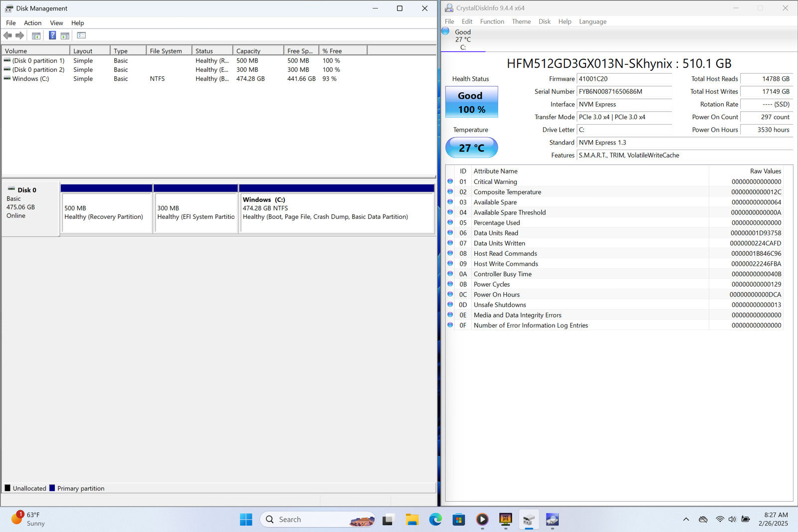This screenshot has height=532, width=798.
Task: Click the battery tray icon
Action: (x=745, y=519)
